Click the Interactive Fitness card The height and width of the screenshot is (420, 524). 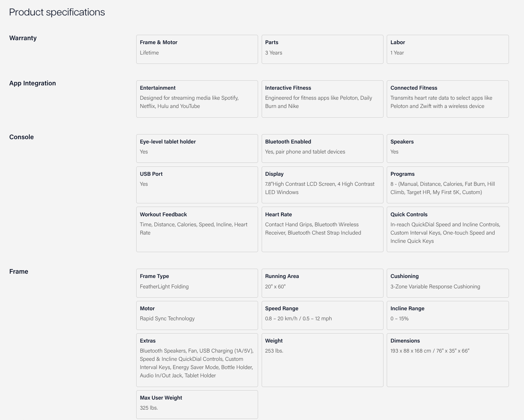322,99
